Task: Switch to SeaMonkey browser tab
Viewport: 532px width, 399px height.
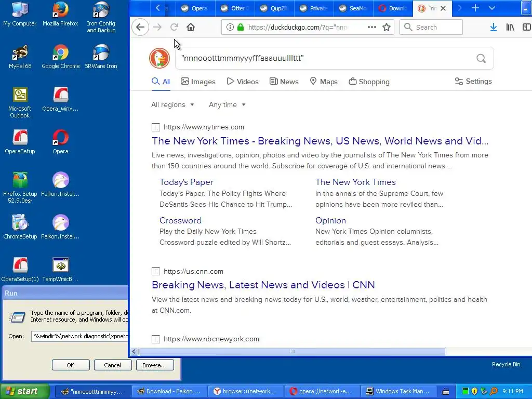Action: point(353,8)
